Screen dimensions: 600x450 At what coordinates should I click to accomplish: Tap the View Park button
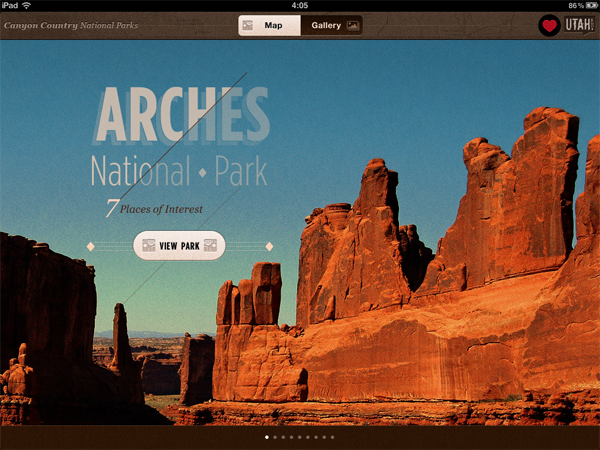click(x=179, y=246)
